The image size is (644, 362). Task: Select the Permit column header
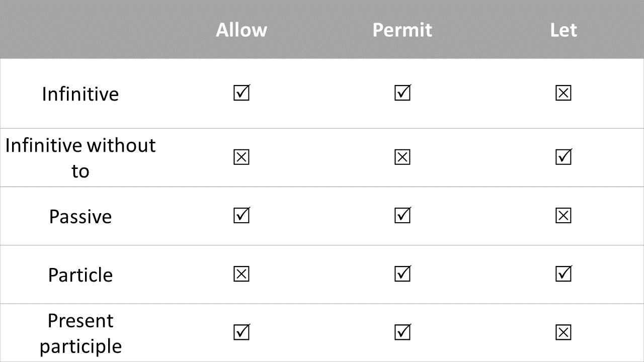click(x=403, y=30)
